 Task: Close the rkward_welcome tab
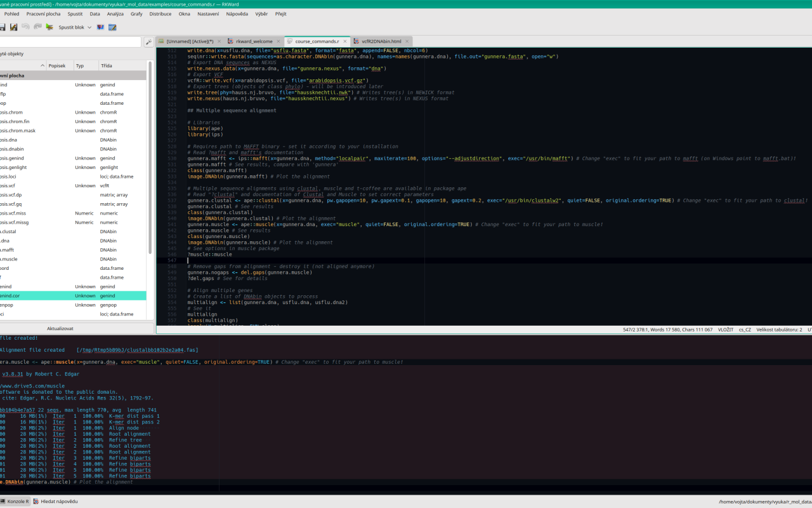click(x=278, y=41)
